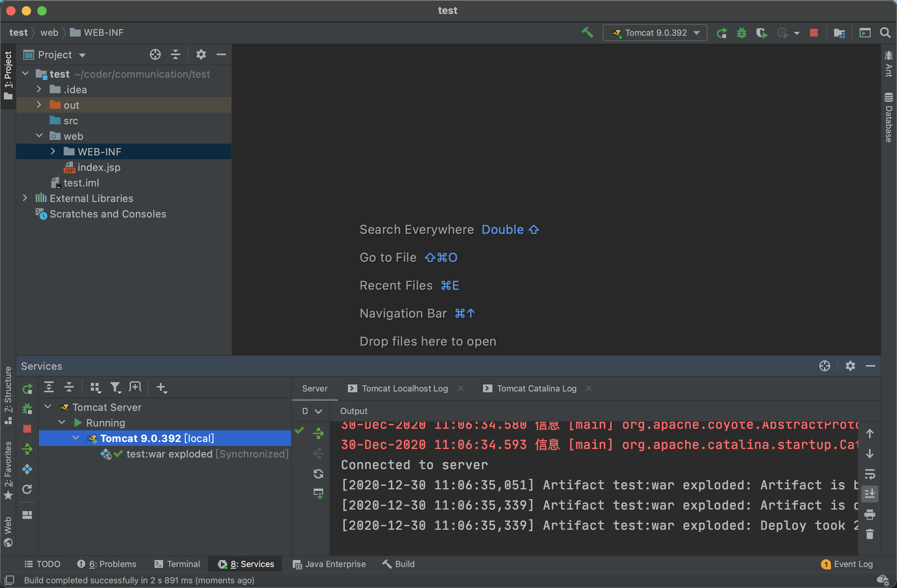Click the Search Everywhere magnifier icon
The width and height of the screenshot is (897, 588).
(x=885, y=33)
